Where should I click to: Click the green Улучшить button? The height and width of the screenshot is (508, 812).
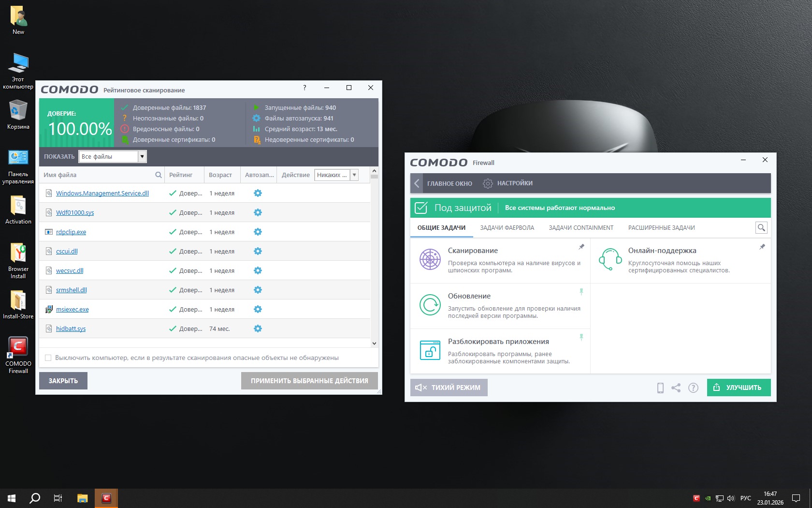tap(739, 388)
